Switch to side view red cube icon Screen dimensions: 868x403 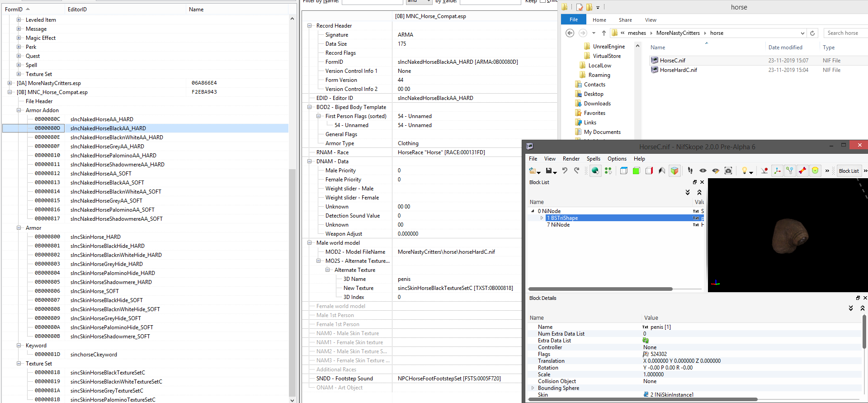click(x=649, y=171)
